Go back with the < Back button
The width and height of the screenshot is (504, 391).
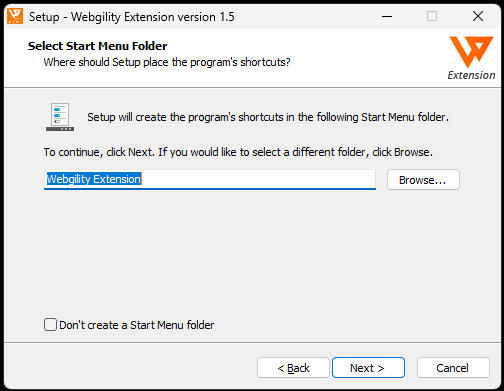click(x=293, y=368)
